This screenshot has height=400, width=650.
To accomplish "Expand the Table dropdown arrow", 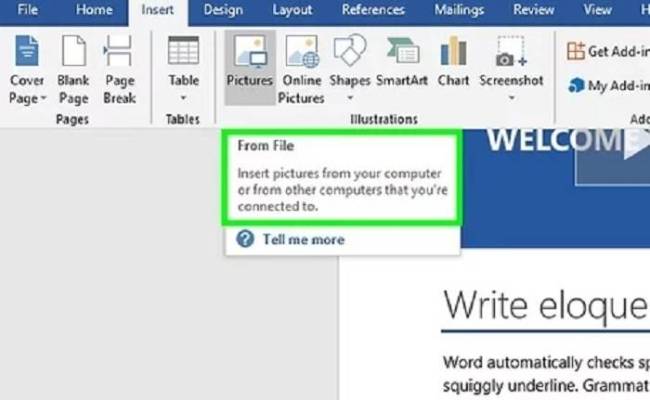I will (x=183, y=98).
